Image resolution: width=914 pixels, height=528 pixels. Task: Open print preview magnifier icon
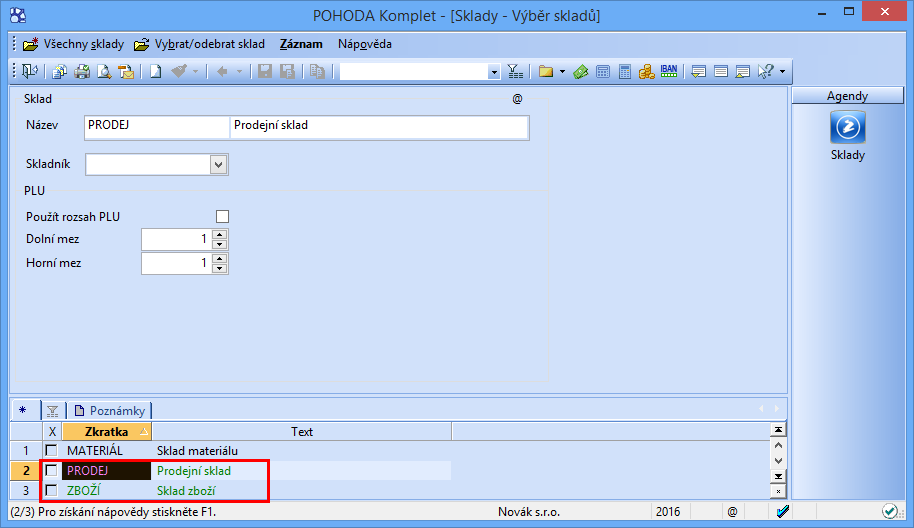[104, 72]
